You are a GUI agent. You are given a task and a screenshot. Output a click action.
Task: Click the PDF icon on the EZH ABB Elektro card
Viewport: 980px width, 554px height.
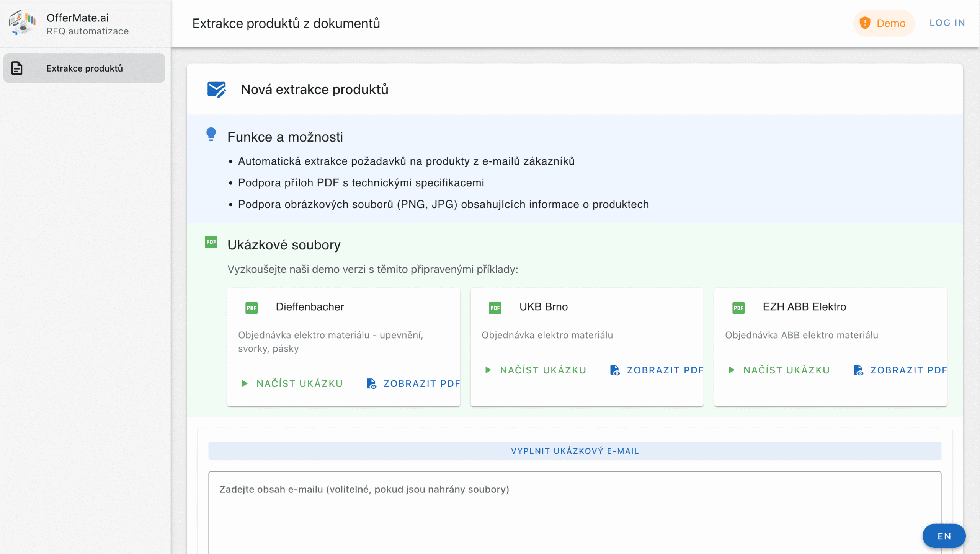point(738,308)
